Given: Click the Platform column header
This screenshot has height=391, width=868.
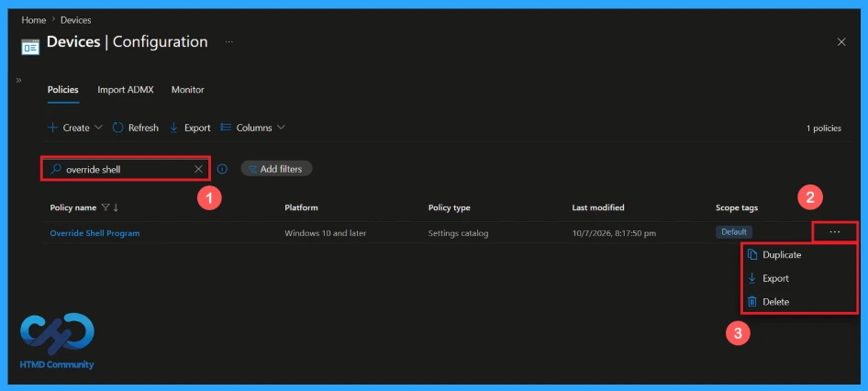Looking at the screenshot, I should pyautogui.click(x=301, y=207).
